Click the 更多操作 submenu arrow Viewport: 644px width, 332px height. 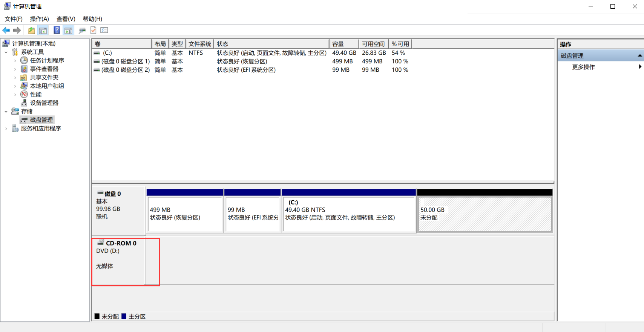640,66
